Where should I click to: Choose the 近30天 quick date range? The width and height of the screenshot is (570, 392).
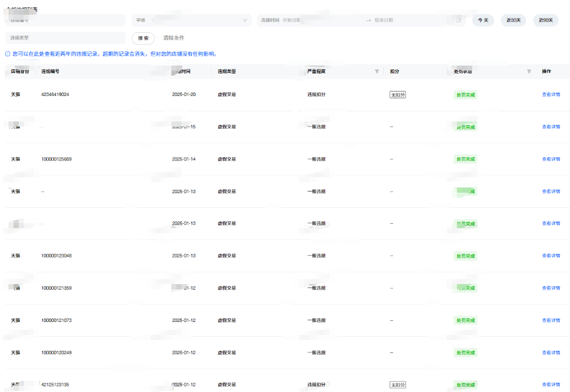point(513,20)
